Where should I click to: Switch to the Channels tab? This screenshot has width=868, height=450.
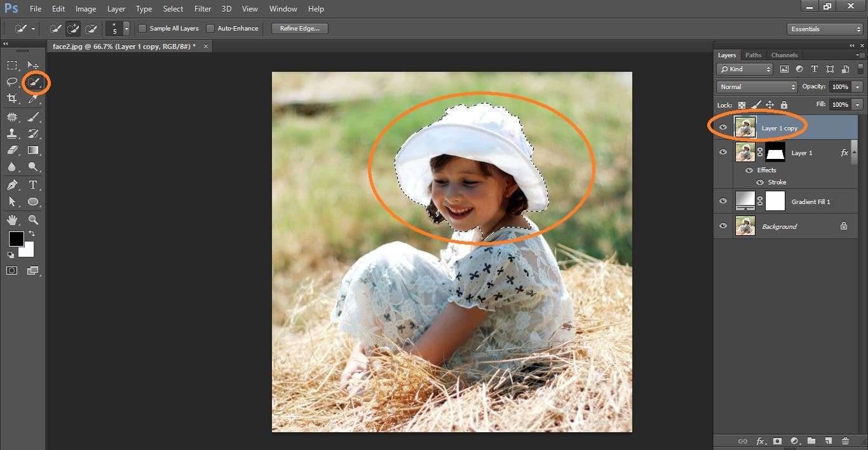784,55
